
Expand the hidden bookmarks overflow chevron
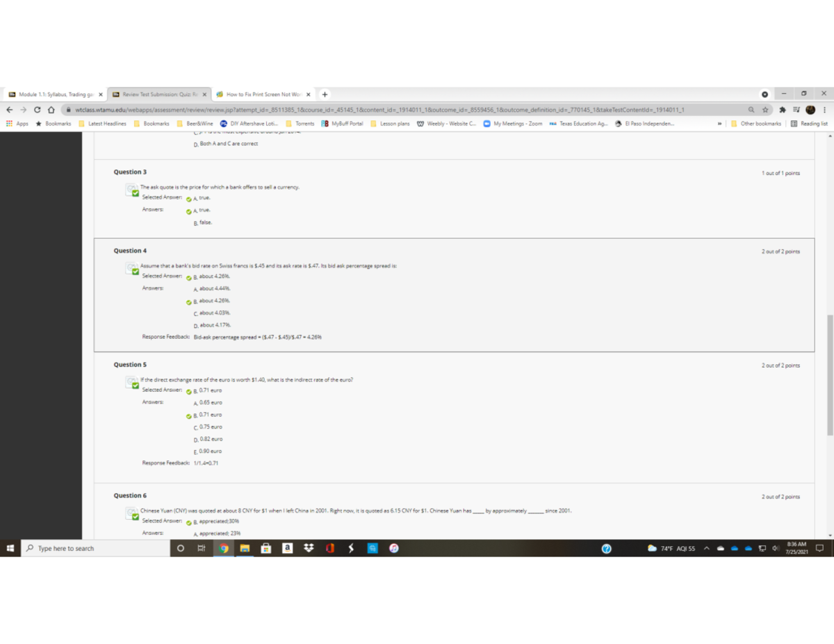point(719,124)
